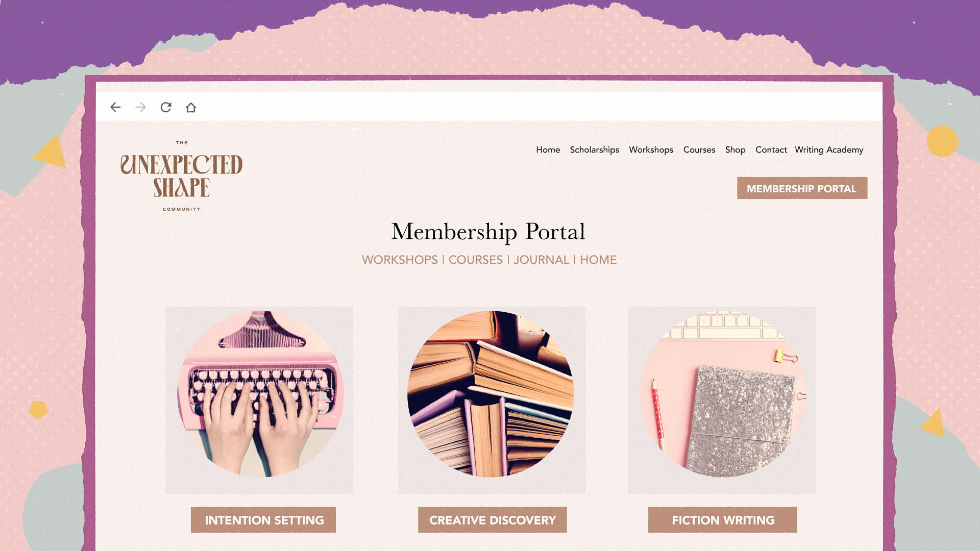This screenshot has width=980, height=551.
Task: Select Workshops in the top navigation
Action: pos(651,149)
